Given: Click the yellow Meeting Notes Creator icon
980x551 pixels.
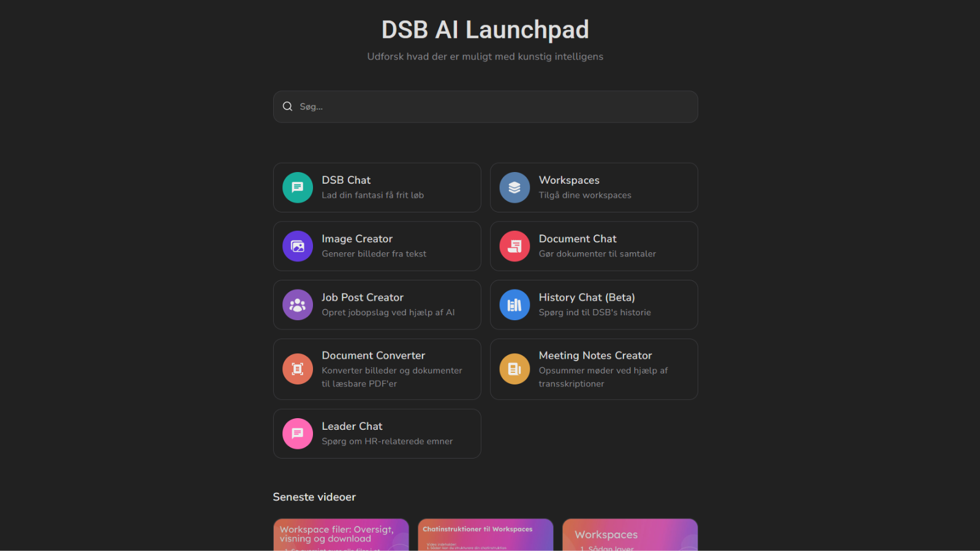Looking at the screenshot, I should [x=514, y=369].
